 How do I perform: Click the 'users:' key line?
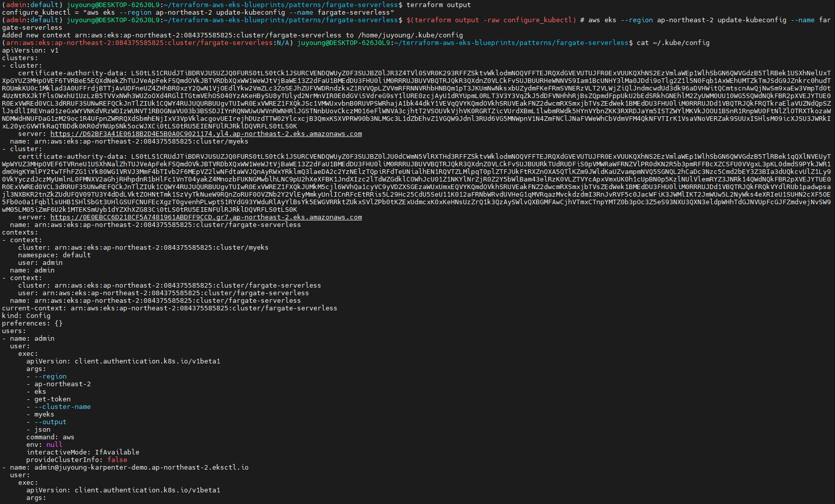[x=14, y=331]
